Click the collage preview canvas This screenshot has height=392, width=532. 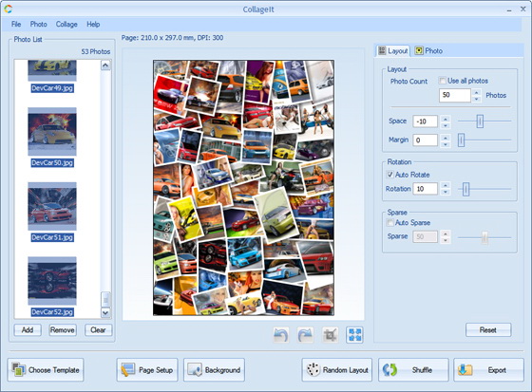tap(243, 188)
